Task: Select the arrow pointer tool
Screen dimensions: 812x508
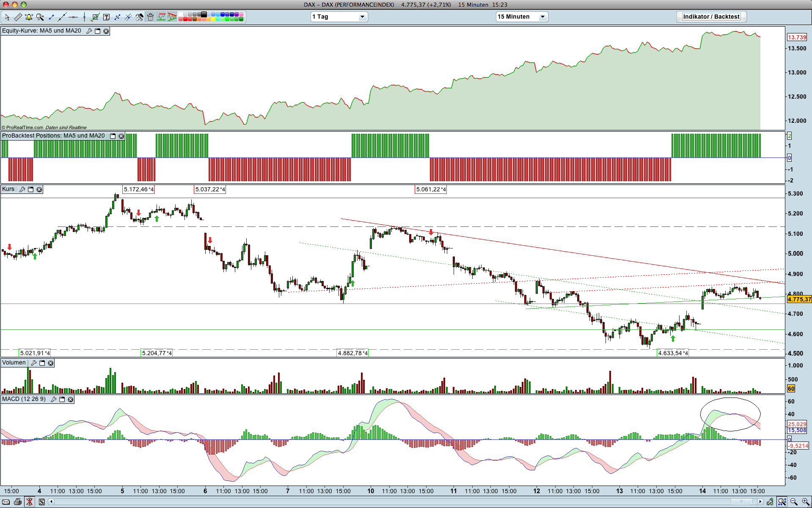Action: click(7, 17)
